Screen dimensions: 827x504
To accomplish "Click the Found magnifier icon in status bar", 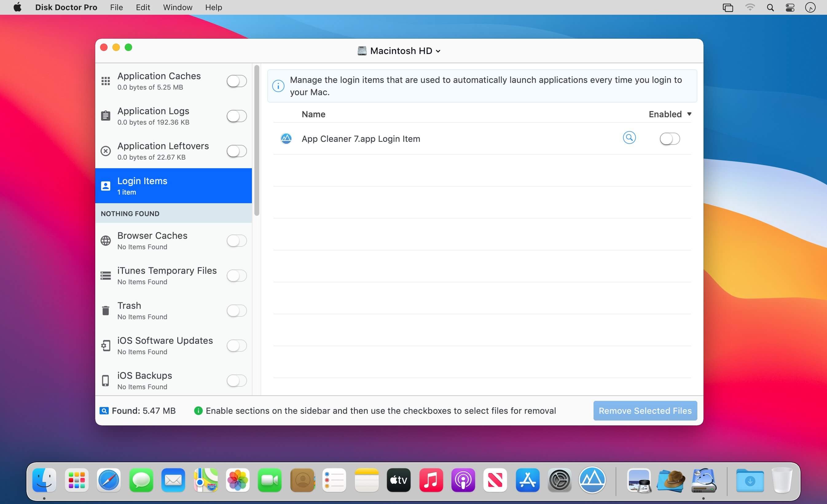I will coord(104,410).
